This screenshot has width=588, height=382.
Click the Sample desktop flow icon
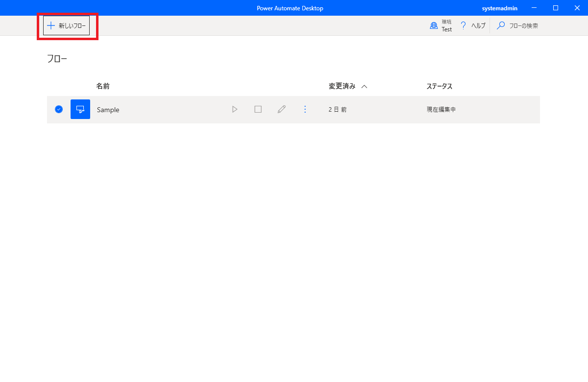80,109
